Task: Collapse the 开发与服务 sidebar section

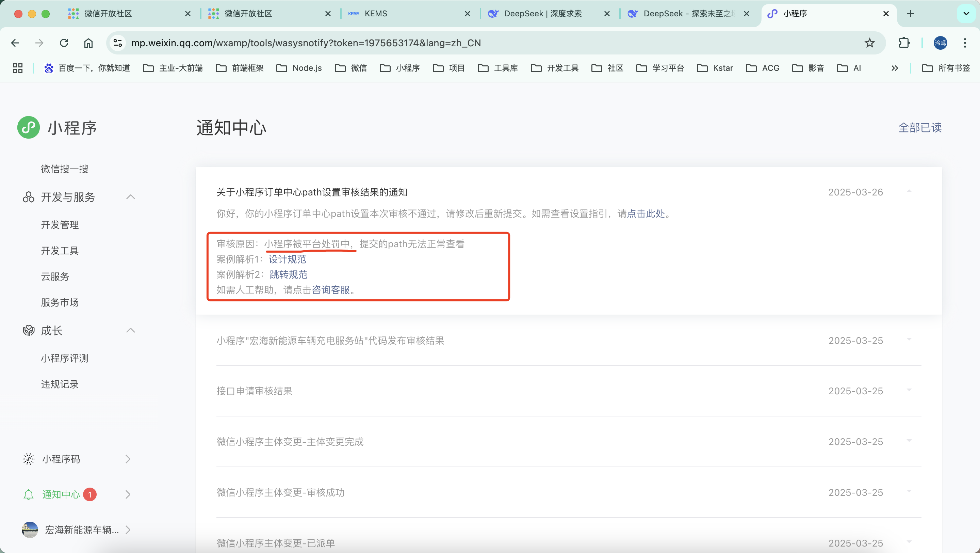Action: tap(130, 197)
